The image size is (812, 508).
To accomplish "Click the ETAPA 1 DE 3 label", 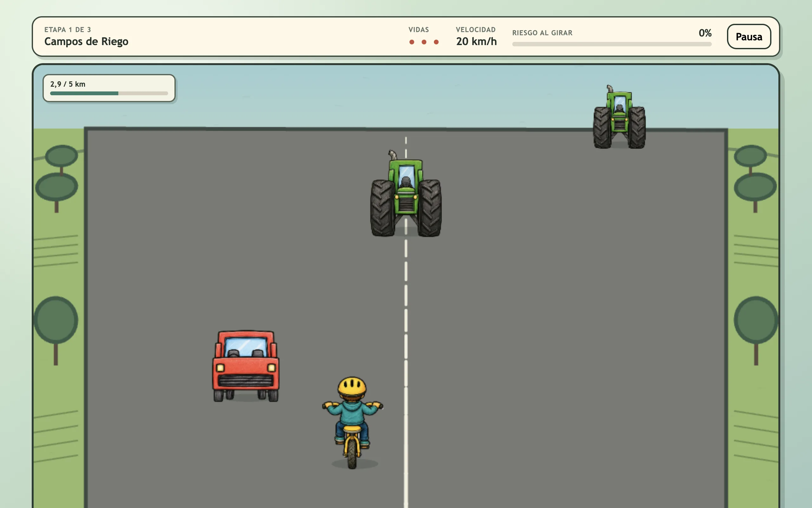I will pyautogui.click(x=68, y=30).
